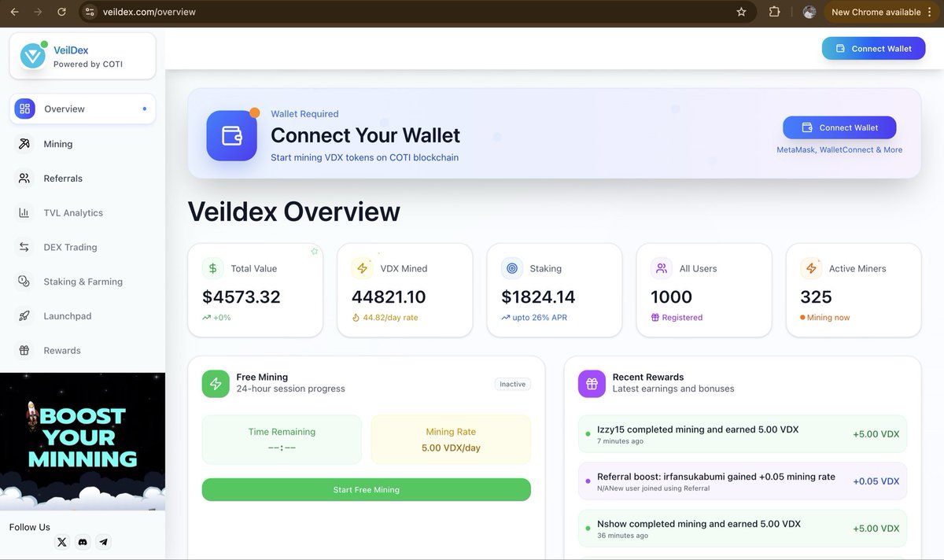
Task: Click the New Chrome available button
Action: pos(882,12)
